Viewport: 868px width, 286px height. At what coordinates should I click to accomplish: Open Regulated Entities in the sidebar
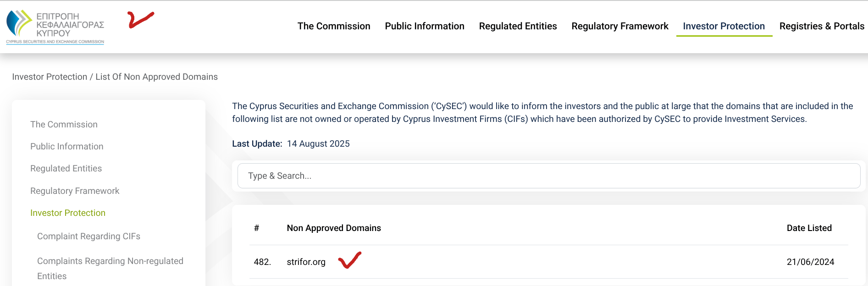[66, 169]
